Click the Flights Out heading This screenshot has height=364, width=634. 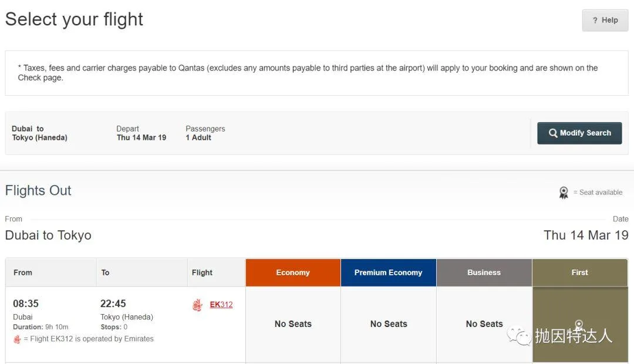[x=38, y=190]
